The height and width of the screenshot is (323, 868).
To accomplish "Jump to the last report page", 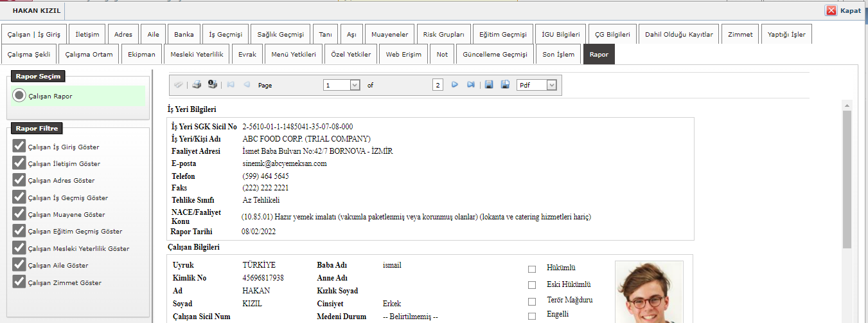I will (x=471, y=85).
